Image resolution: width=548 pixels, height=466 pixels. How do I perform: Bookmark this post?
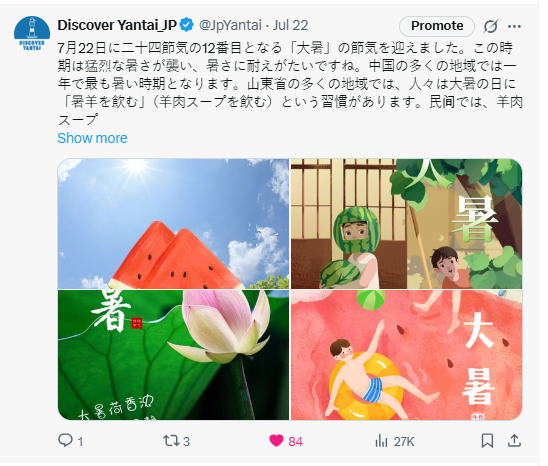point(487,440)
